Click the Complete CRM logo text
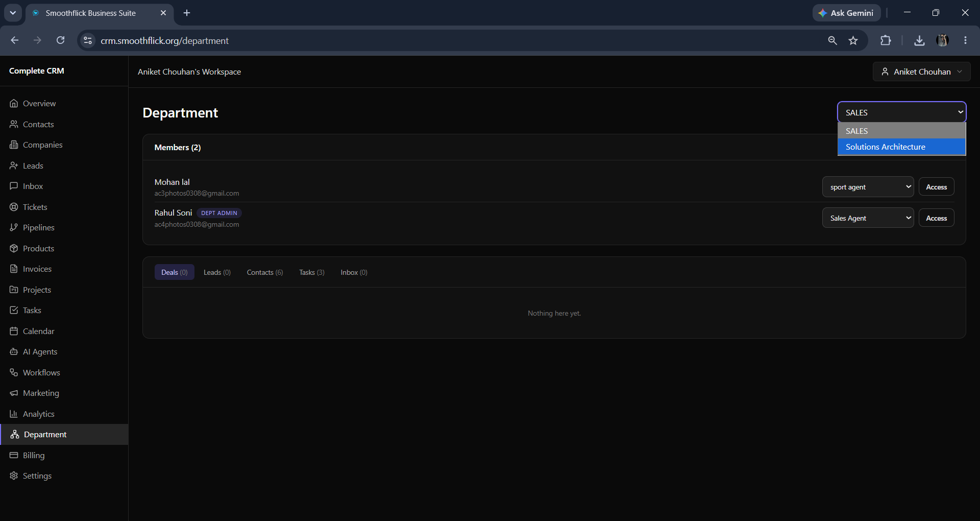 pyautogui.click(x=37, y=71)
